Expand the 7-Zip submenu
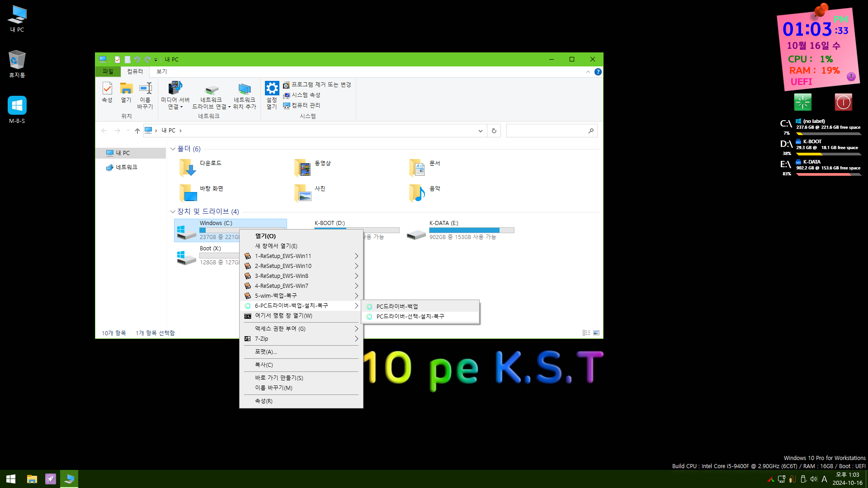This screenshot has width=868, height=488. coord(301,339)
